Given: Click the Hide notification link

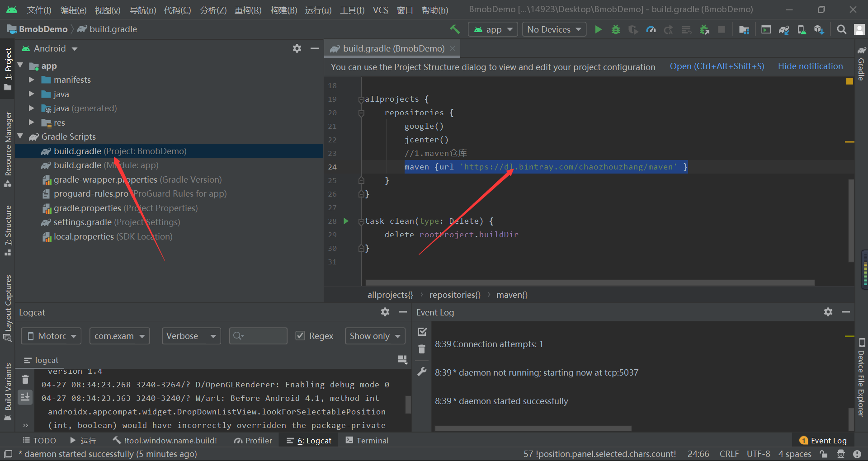Looking at the screenshot, I should pyautogui.click(x=810, y=66).
